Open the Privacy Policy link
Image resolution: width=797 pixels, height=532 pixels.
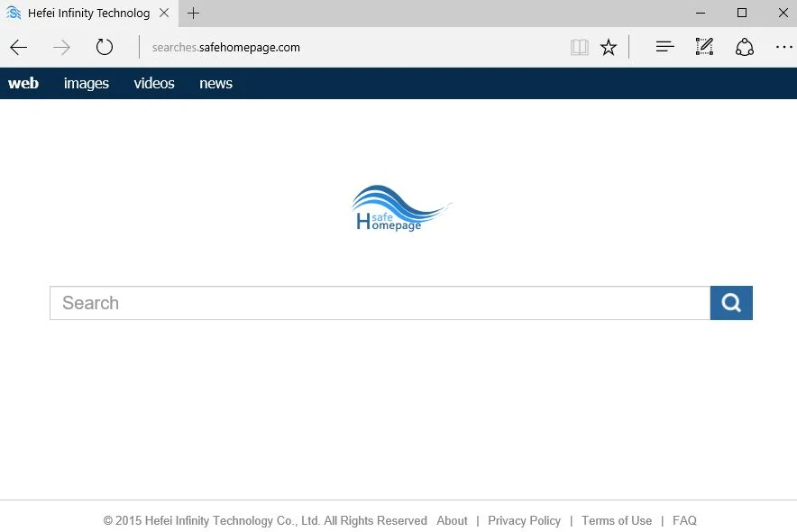(524, 520)
